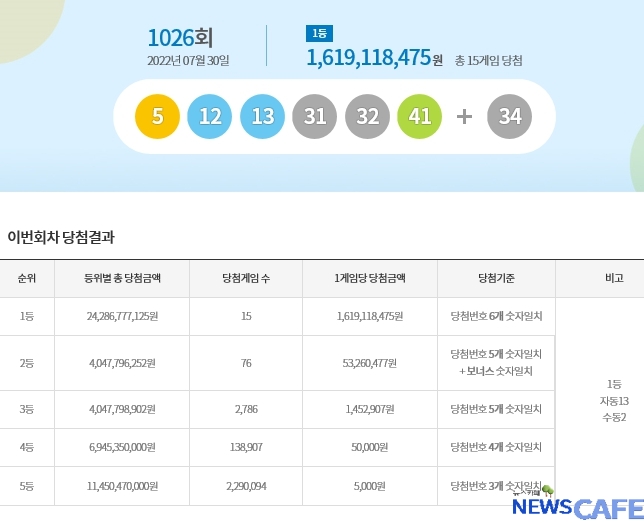The image size is (644, 523).
Task: Select the 2,786 winners count cell
Action: coord(246,409)
